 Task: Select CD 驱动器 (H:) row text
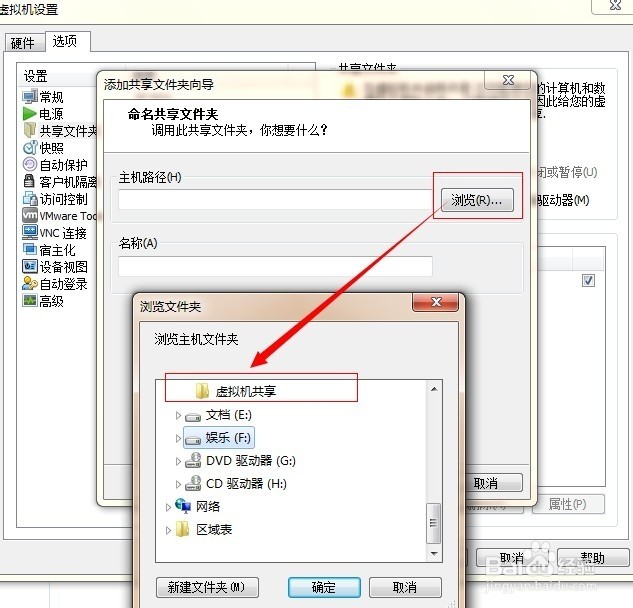(x=247, y=484)
